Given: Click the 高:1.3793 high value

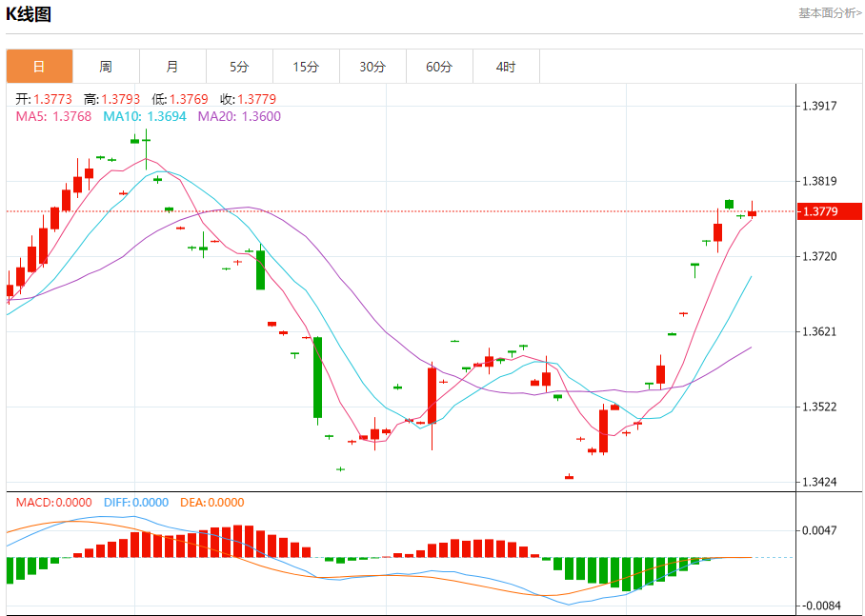Looking at the screenshot, I should (112, 99).
